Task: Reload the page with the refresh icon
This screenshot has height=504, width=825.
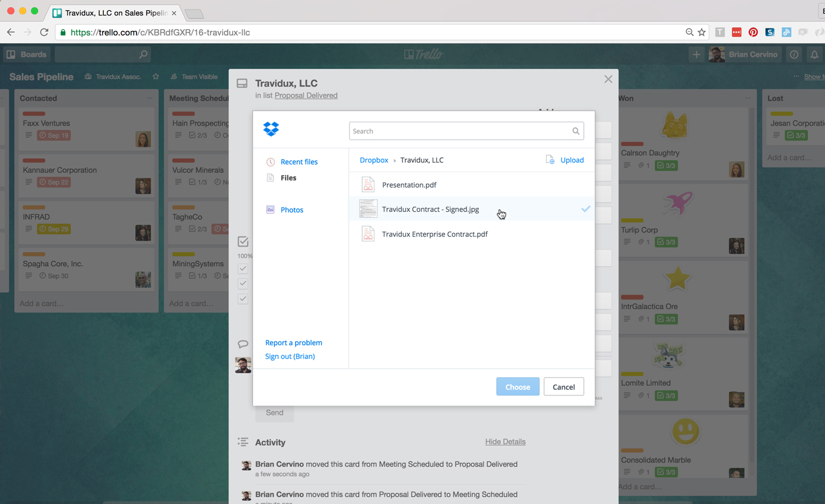Action: 44,33
